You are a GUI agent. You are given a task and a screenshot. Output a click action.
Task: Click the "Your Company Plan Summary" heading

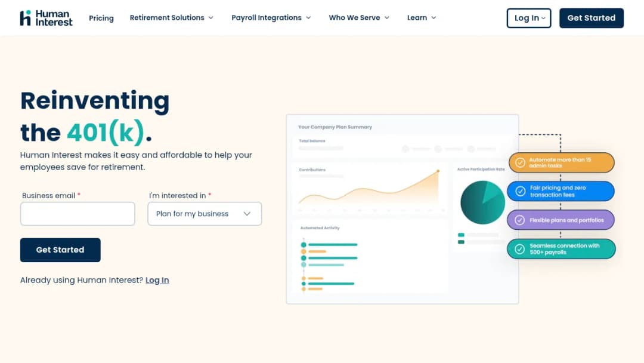335,127
